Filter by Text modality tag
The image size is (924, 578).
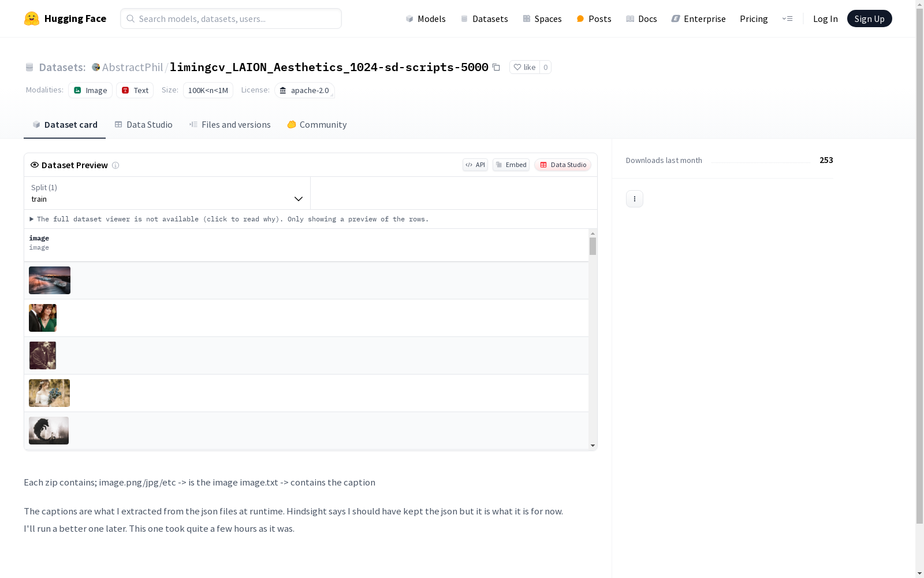pos(135,90)
